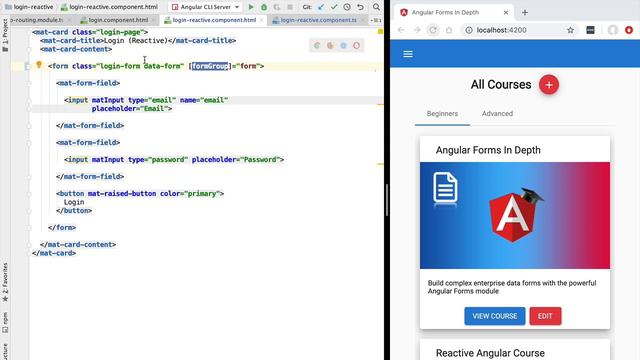Image resolution: width=640 pixels, height=360 pixels.
Task: Show Git history with the clock icon
Action: pyautogui.click(x=347, y=7)
